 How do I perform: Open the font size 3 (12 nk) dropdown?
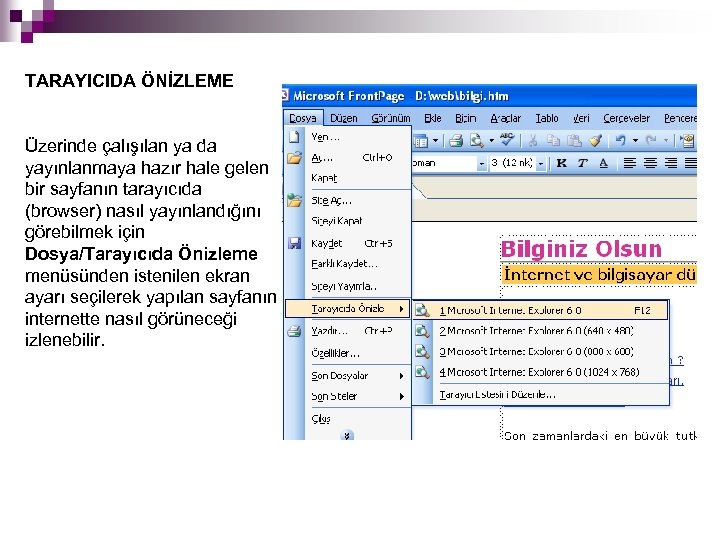click(x=541, y=163)
